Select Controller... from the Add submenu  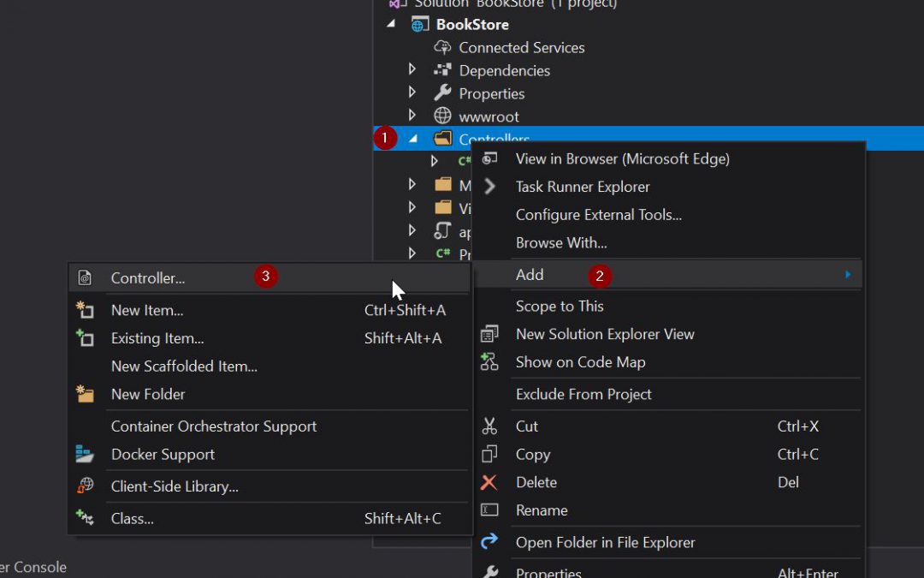point(148,278)
